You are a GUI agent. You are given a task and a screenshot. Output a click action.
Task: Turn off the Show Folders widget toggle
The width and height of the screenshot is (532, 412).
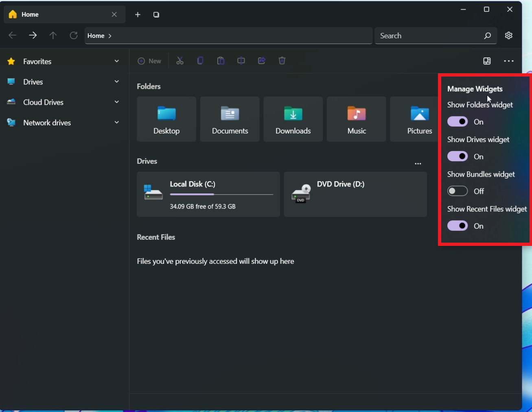(458, 121)
